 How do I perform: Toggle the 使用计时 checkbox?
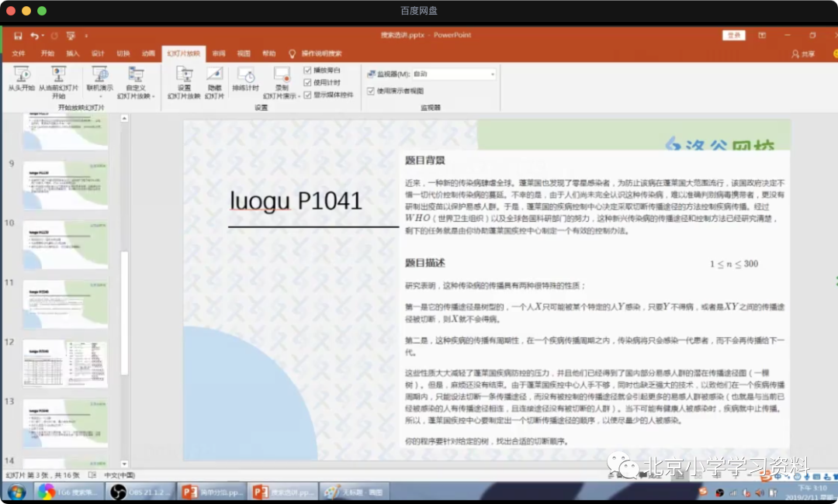pos(307,82)
